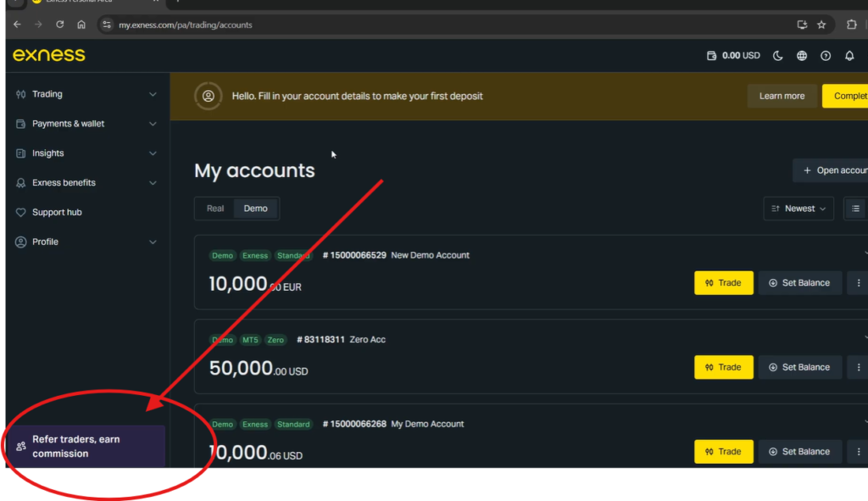868x501 pixels.
Task: Open Trading menu item label
Action: pos(47,94)
